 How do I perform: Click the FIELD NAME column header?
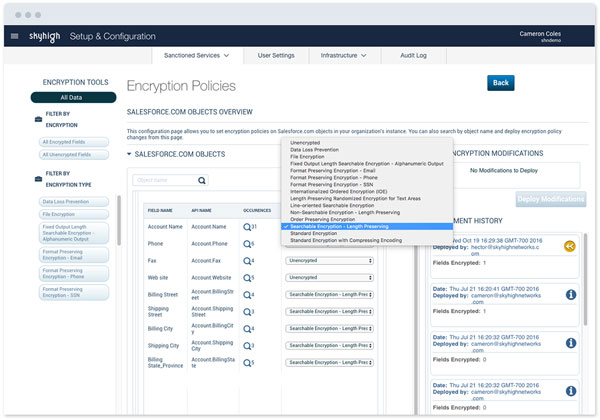(x=160, y=210)
